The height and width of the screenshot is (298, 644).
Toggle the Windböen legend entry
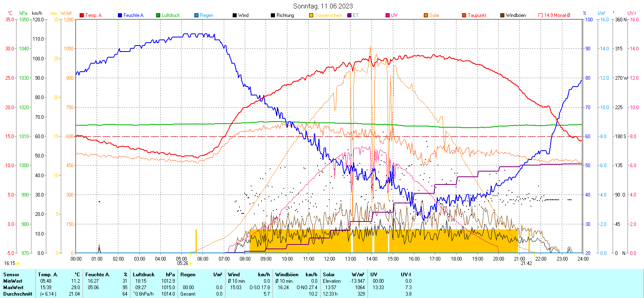point(516,15)
